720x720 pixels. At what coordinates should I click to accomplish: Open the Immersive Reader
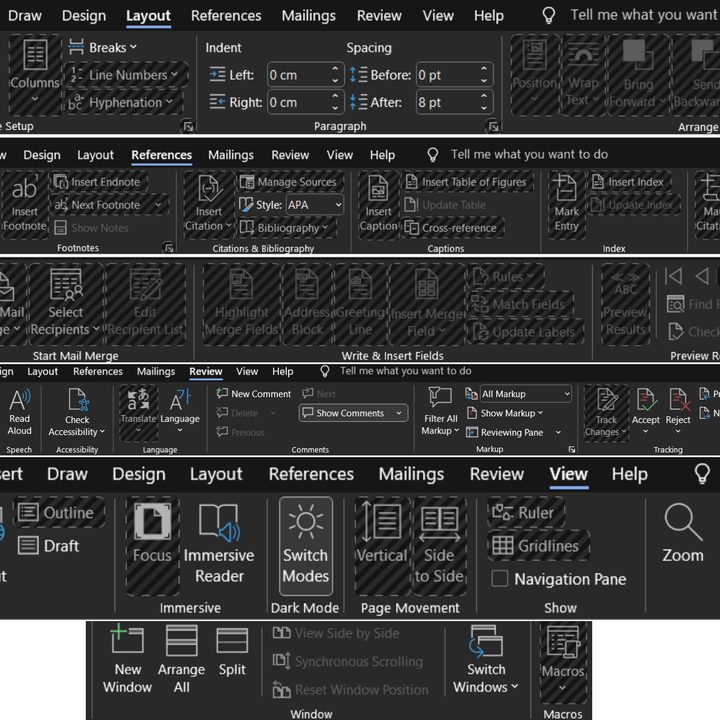[219, 545]
